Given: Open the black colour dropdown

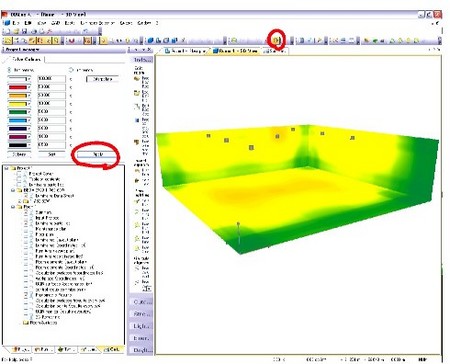Looking at the screenshot, I should (29, 145).
